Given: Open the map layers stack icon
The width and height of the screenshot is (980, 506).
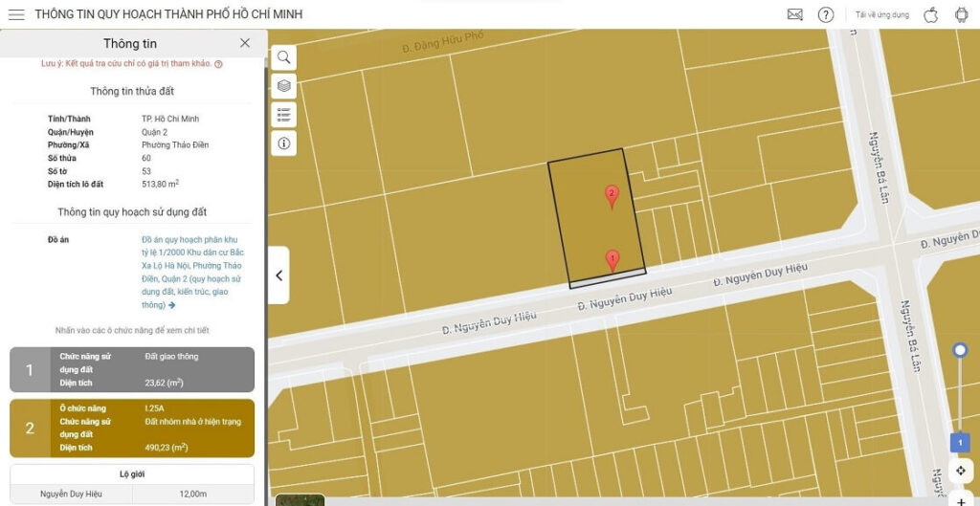Looking at the screenshot, I should pos(284,86).
